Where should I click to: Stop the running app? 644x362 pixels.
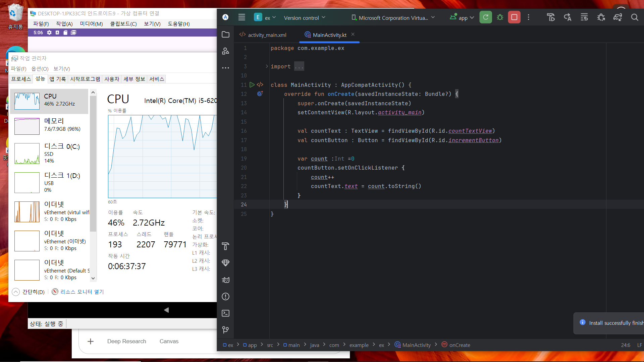[514, 17]
